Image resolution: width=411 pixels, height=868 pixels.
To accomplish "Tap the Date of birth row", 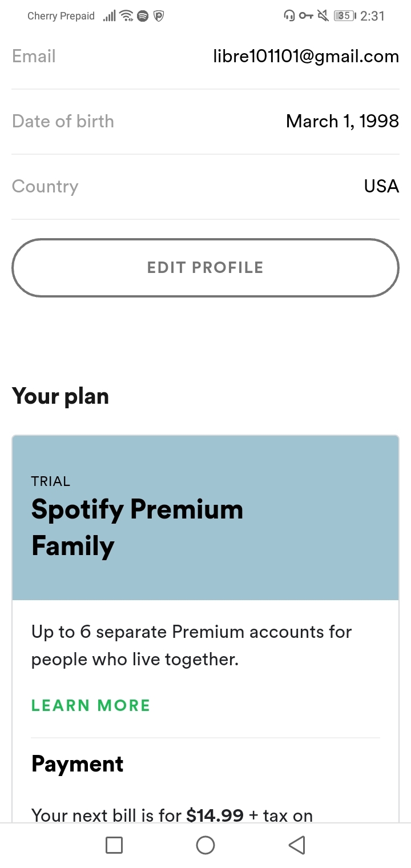I will click(x=205, y=122).
